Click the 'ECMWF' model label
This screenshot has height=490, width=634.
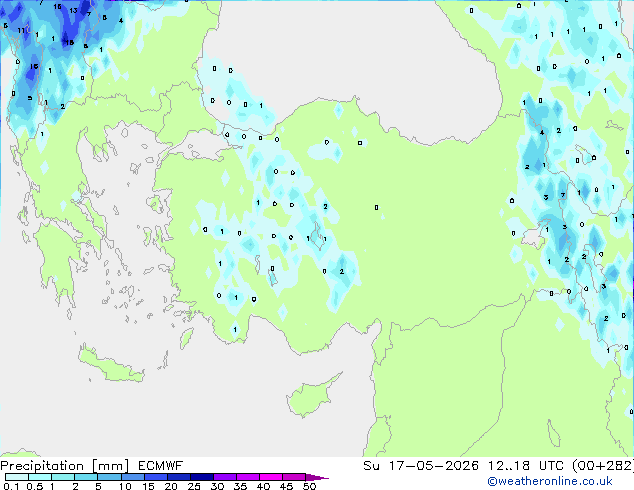pos(161,466)
